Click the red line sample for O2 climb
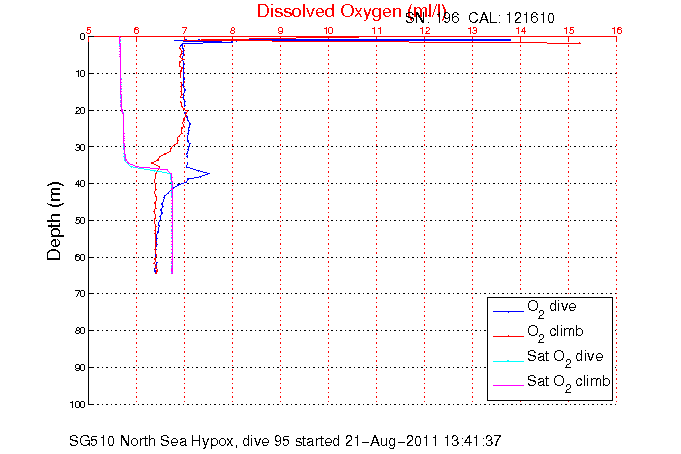The height and width of the screenshot is (454, 681). pyautogui.click(x=508, y=336)
